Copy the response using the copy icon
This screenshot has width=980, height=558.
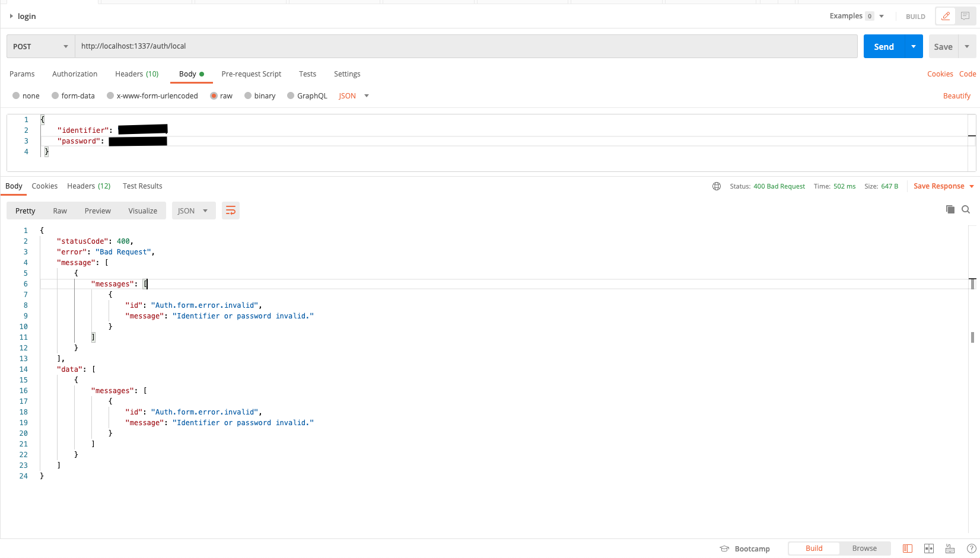(x=950, y=209)
